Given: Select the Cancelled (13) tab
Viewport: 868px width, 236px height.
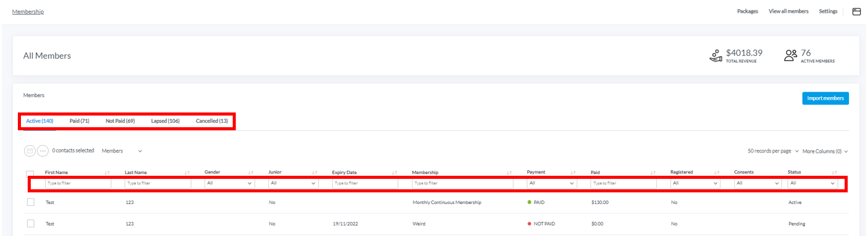Looking at the screenshot, I should coord(212,121).
